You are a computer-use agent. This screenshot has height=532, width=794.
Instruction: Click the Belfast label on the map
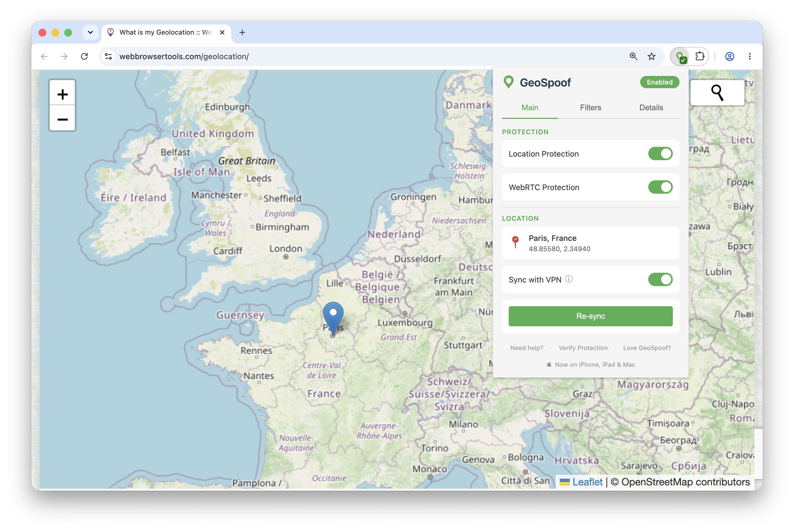pos(175,152)
